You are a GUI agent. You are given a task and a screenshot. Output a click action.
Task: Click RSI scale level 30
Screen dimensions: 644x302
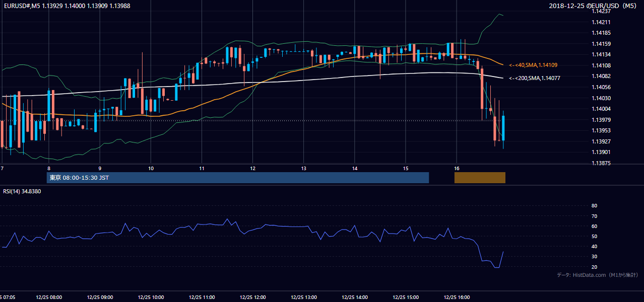point(594,257)
